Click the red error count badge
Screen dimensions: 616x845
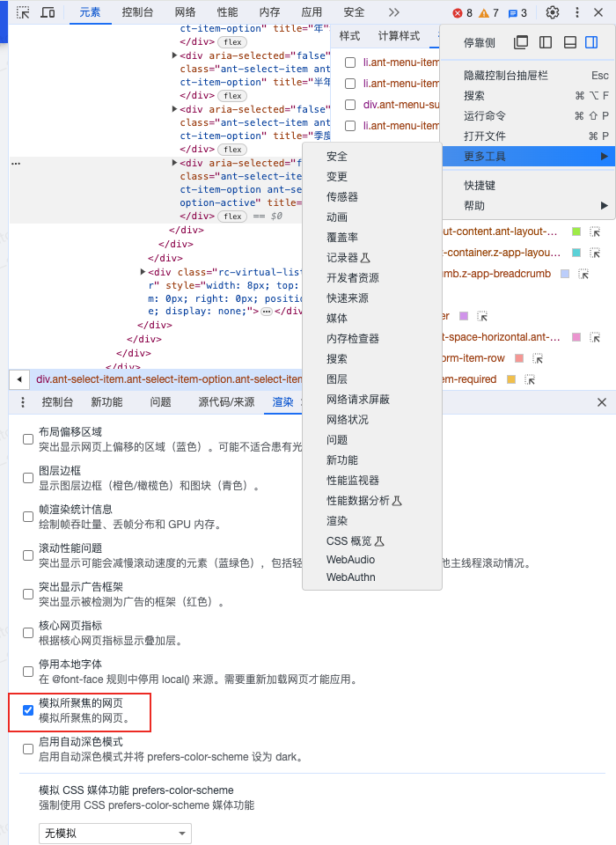pos(462,13)
